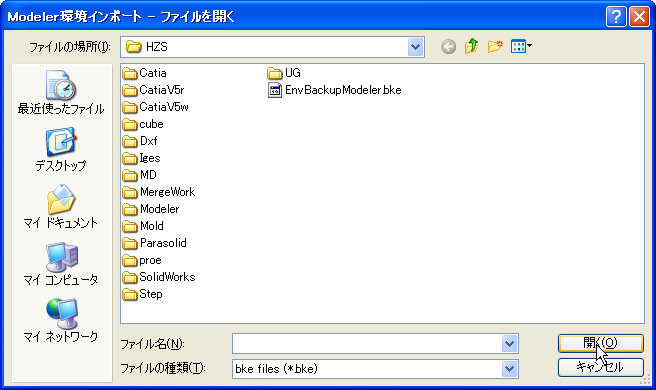
Task: Click the Cancel (キャンセル) button
Action: click(600, 367)
